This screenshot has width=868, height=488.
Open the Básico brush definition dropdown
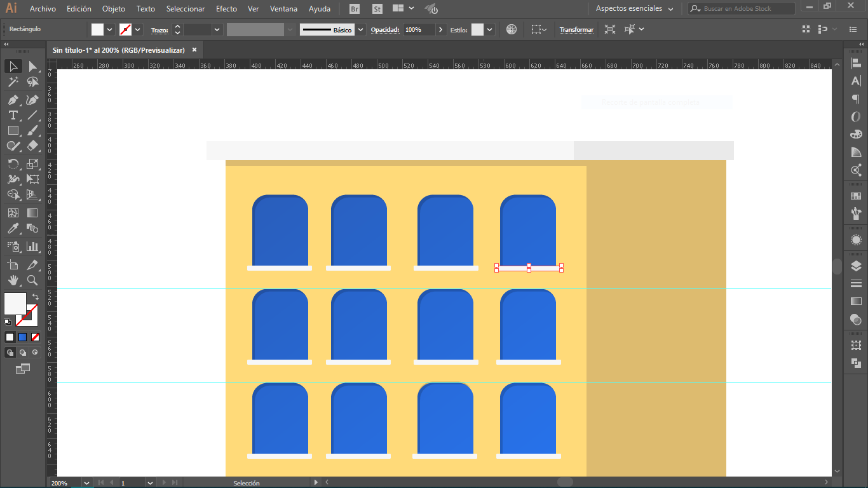[361, 29]
